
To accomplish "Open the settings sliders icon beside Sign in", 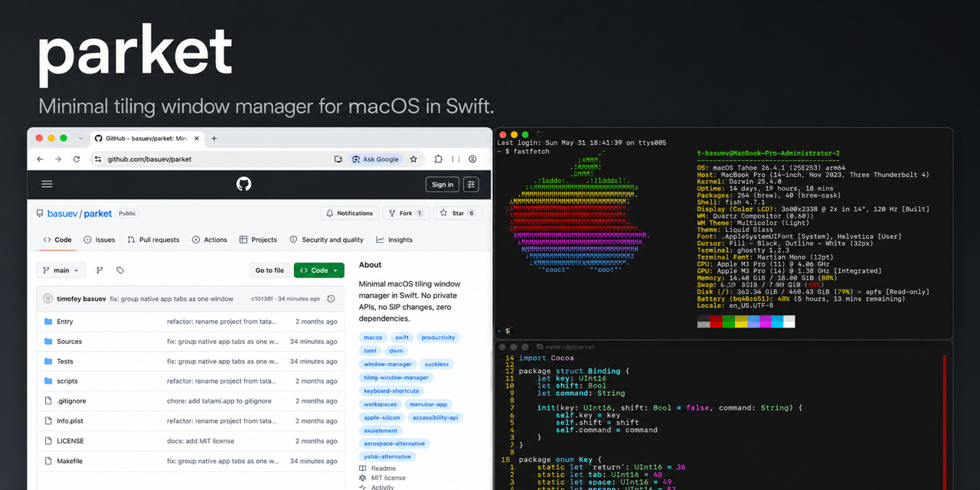I will coord(471,184).
